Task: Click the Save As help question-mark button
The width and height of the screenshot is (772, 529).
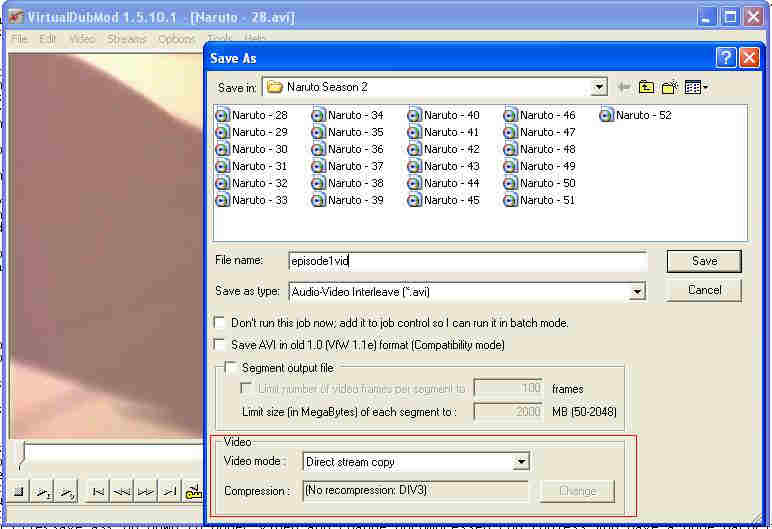Action: (726, 58)
